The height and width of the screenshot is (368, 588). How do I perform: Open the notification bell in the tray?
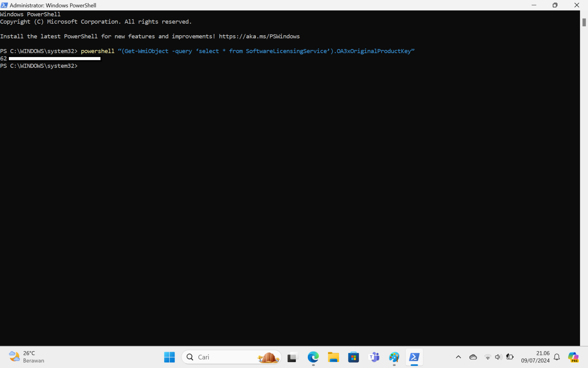coord(557,357)
